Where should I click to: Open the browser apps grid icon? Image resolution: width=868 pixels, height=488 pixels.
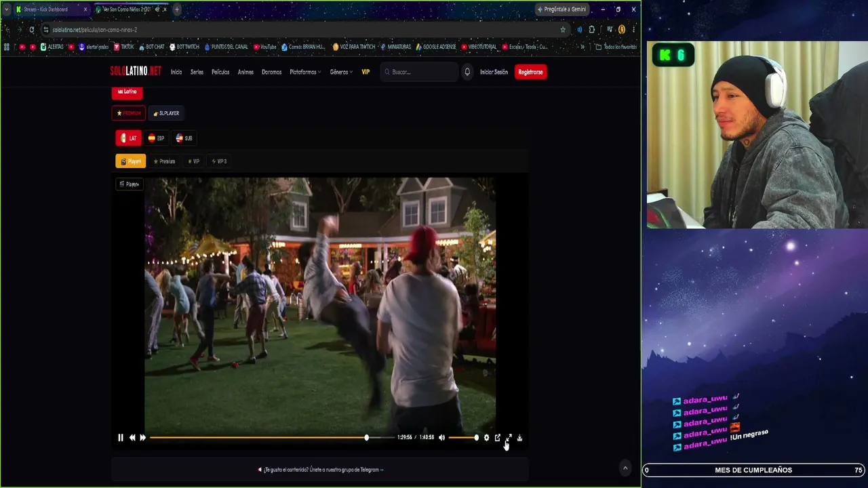tap(7, 47)
